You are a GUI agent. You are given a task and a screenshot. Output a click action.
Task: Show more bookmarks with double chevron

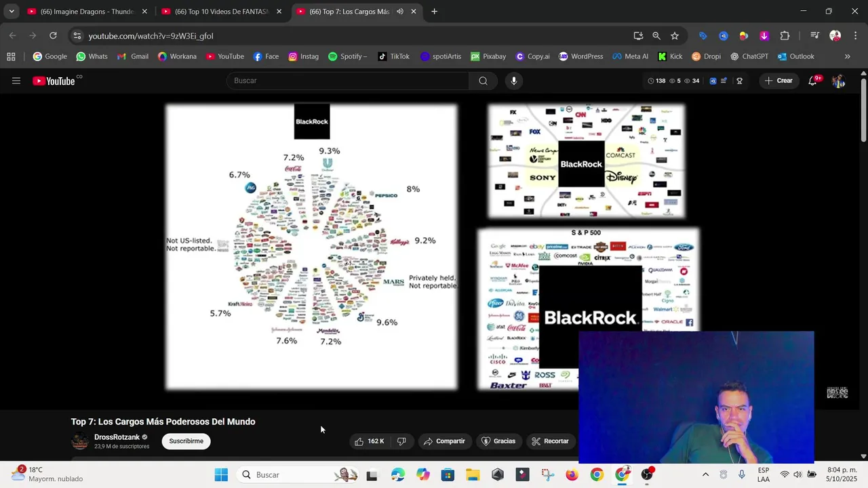847,56
